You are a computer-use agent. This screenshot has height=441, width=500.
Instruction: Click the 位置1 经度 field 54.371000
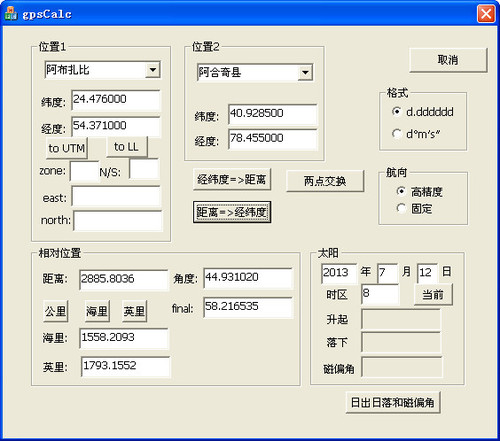116,126
